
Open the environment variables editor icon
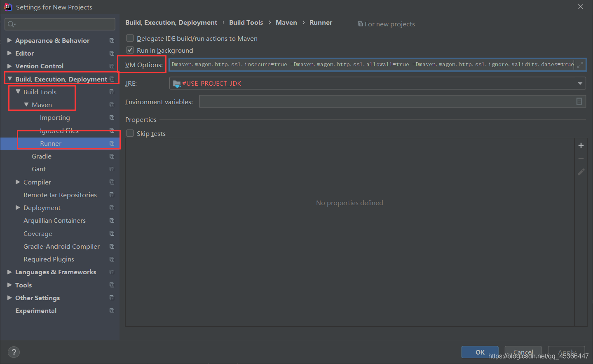(579, 101)
